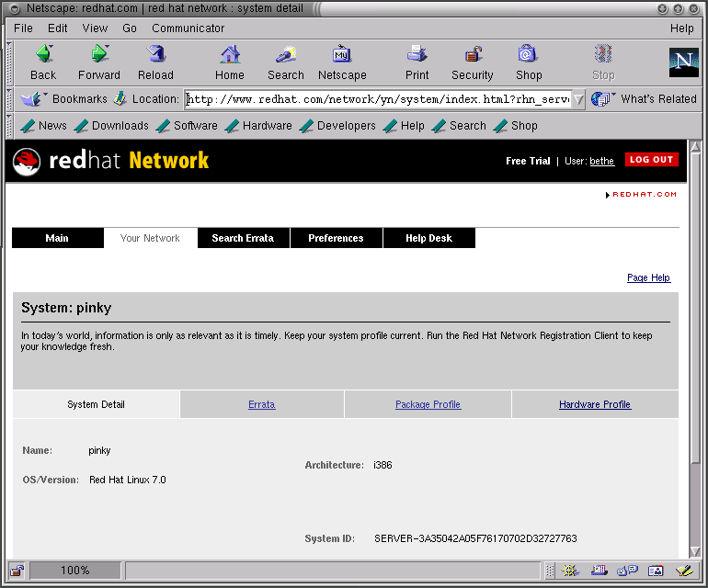Click the Netscape N logo throbber
The height and width of the screenshot is (588, 708).
pyautogui.click(x=683, y=62)
